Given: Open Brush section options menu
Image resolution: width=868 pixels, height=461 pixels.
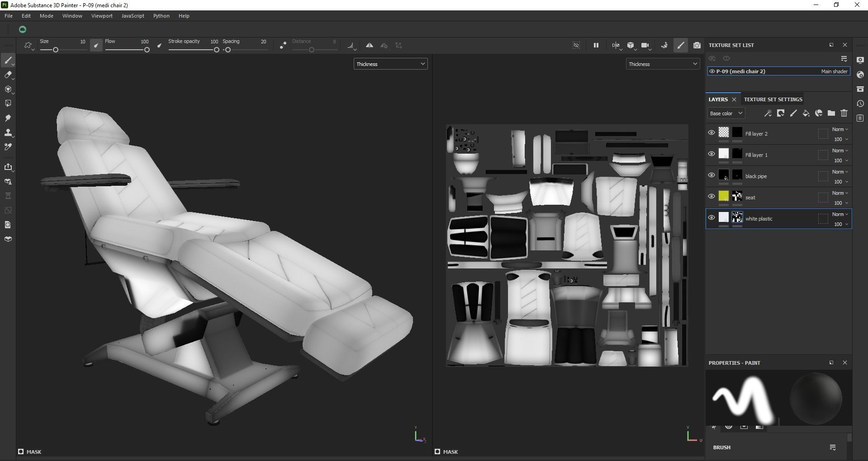Looking at the screenshot, I should (833, 447).
